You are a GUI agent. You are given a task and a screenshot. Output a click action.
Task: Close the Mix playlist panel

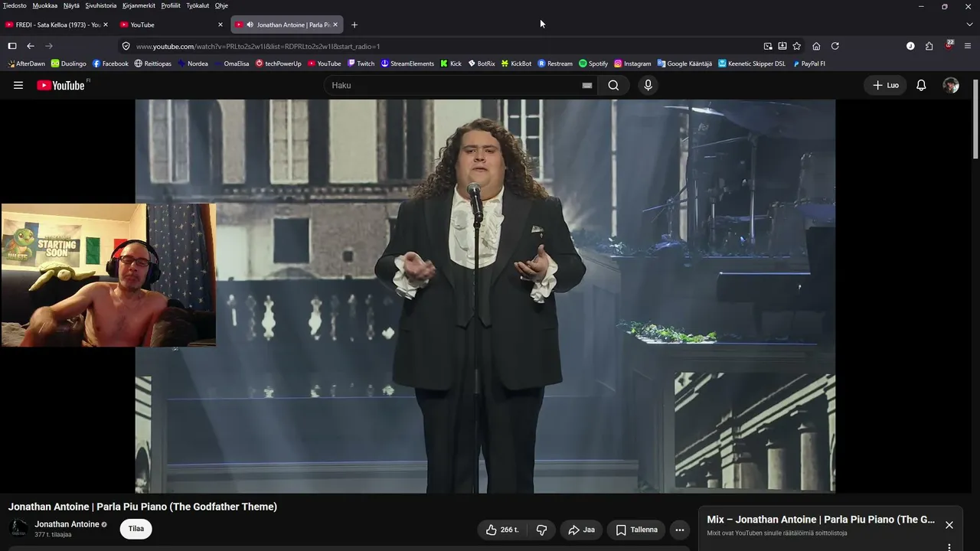949,525
